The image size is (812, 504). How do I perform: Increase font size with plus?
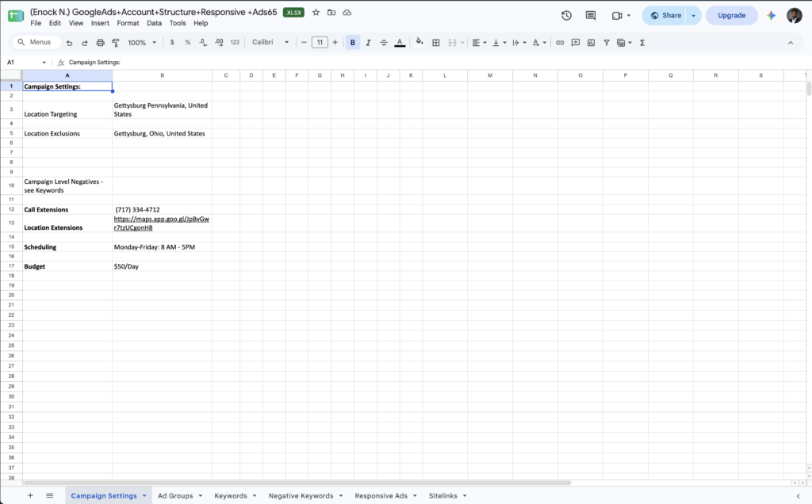coord(335,43)
